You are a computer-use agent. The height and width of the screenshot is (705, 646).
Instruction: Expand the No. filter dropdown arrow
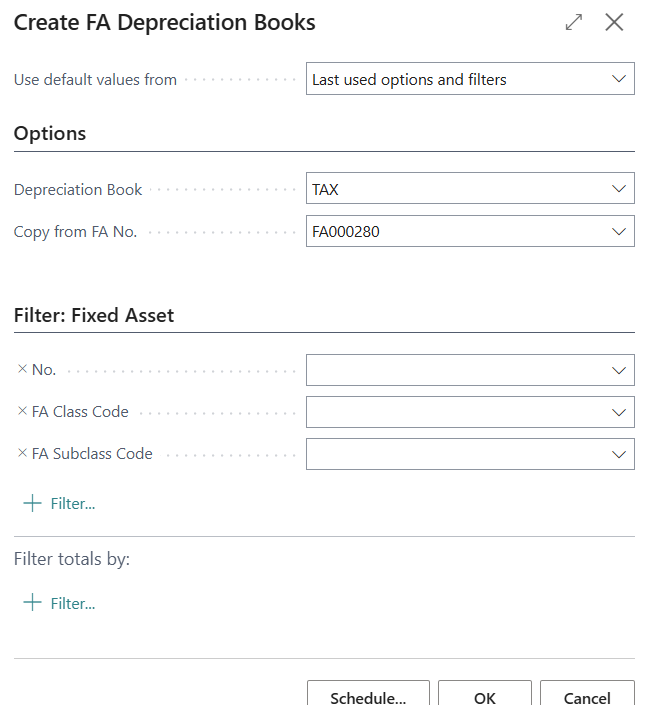tap(619, 370)
